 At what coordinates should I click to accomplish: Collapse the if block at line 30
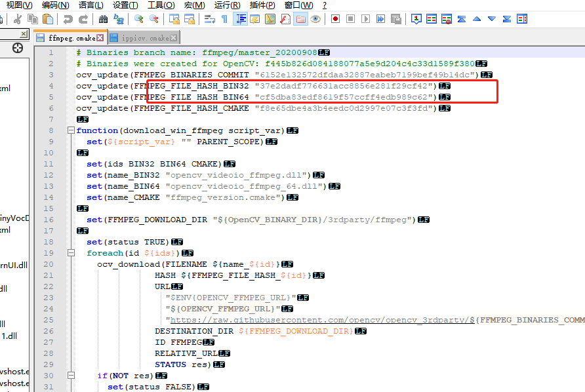(71, 376)
